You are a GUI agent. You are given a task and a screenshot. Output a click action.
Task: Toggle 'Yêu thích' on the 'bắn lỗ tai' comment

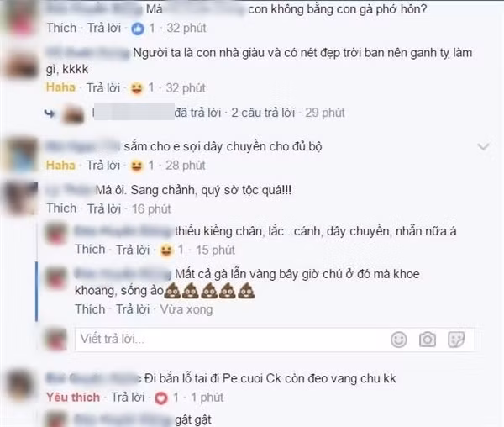(73, 397)
